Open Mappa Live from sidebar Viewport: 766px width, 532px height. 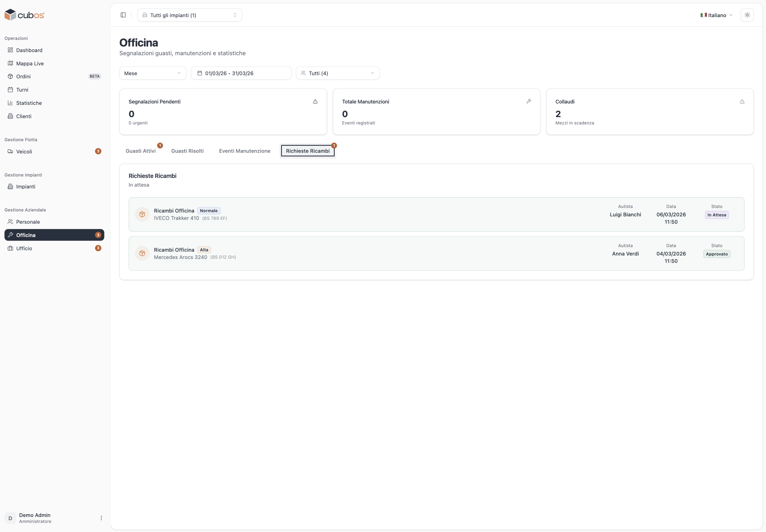pyautogui.click(x=30, y=64)
